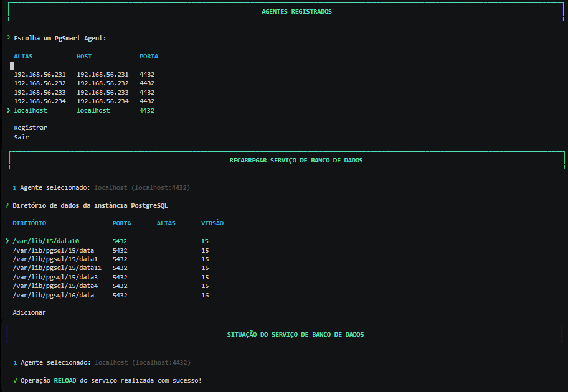Click the PORTA header in directory table
Screen dimensions: 568x392
(x=121, y=223)
